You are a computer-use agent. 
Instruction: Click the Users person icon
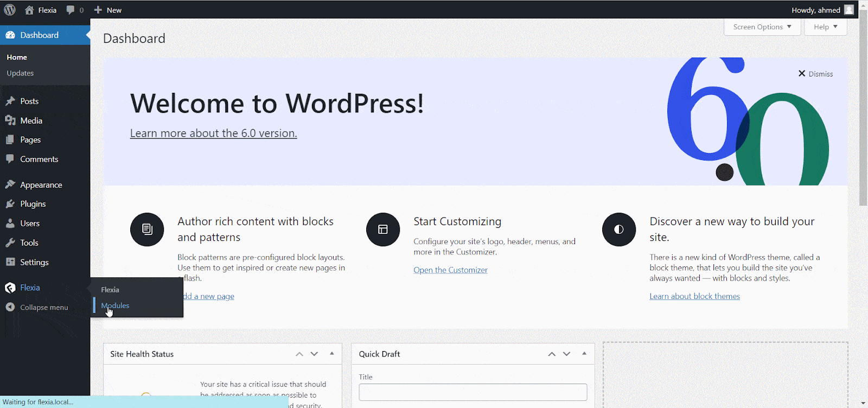[10, 223]
